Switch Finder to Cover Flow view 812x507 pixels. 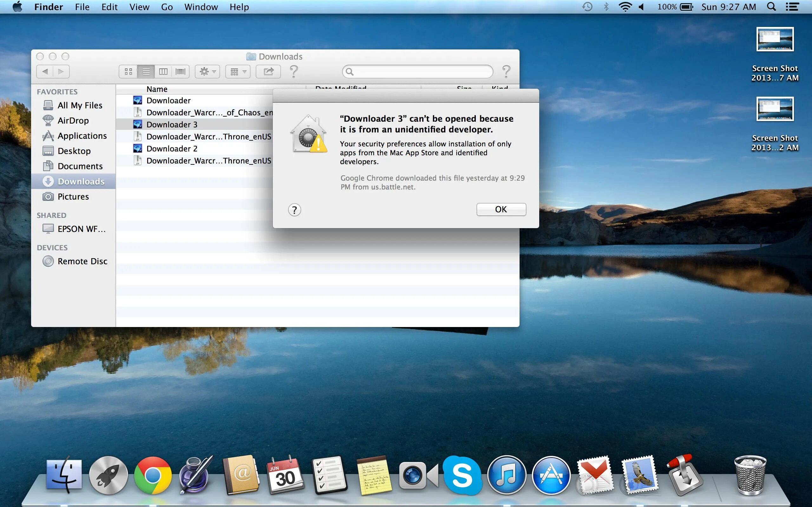click(x=180, y=71)
